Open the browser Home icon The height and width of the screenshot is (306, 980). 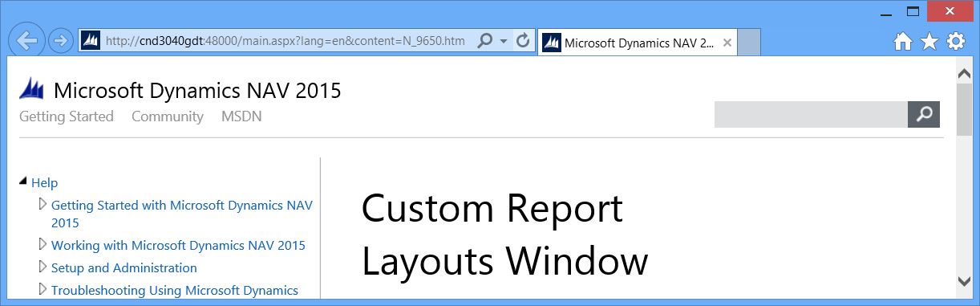[903, 42]
